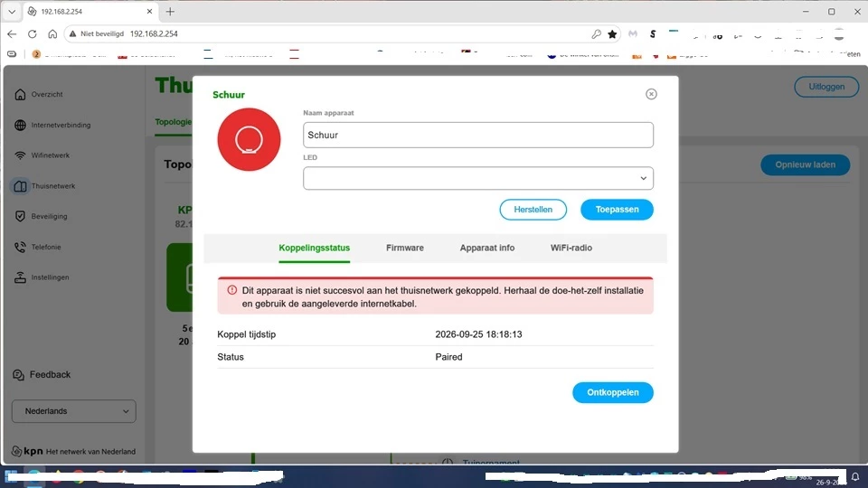Open the Nederlands language dropdown
Screen dimensions: 868x488
point(73,411)
